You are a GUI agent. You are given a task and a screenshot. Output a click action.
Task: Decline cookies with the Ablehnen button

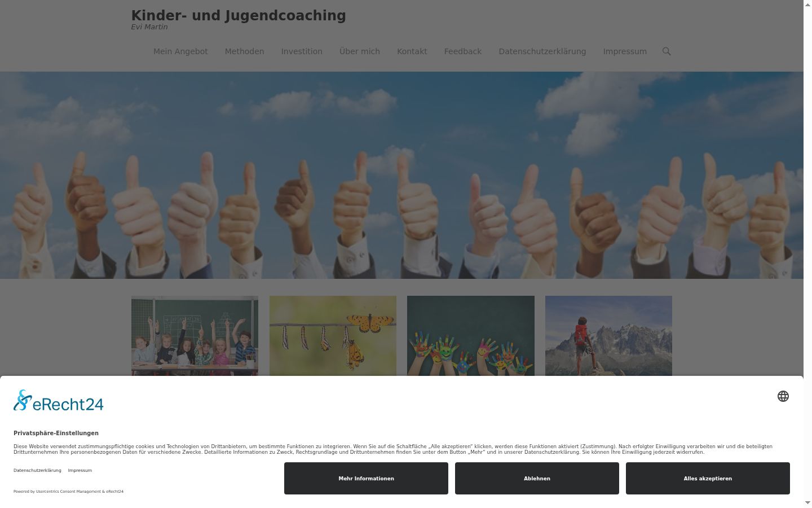click(537, 478)
